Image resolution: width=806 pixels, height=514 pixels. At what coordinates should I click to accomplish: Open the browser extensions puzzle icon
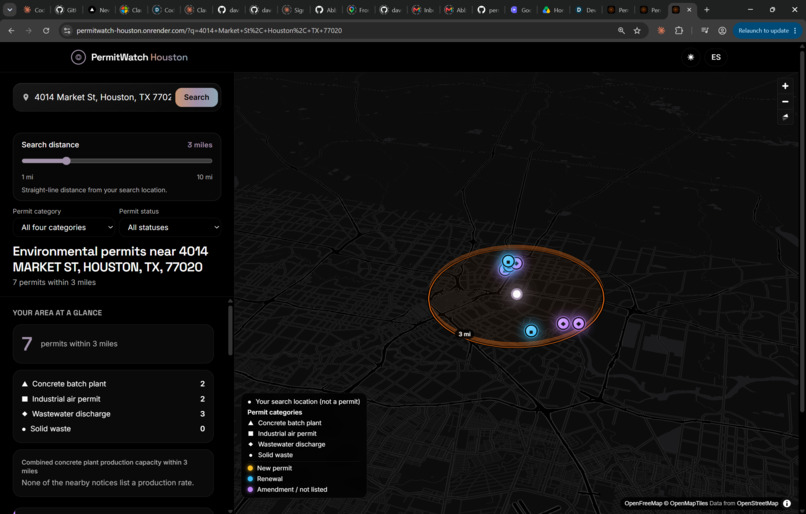[679, 30]
